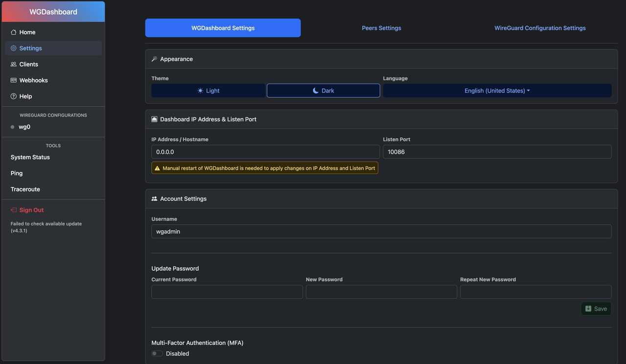Open the Traceroute tool
The height and width of the screenshot is (364, 626).
coord(25,190)
